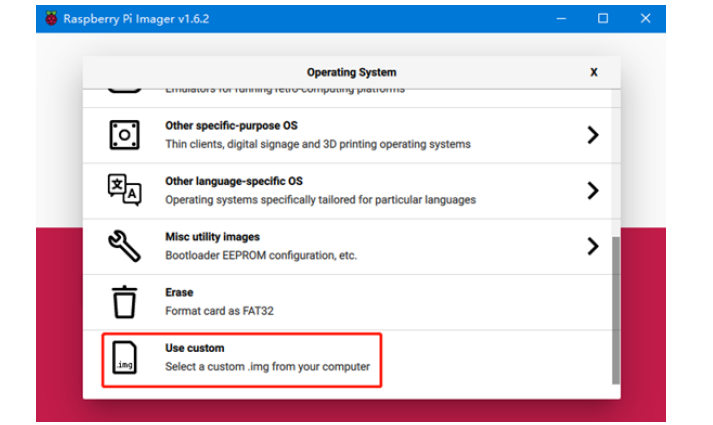The image size is (713, 425).
Task: Select Misc utility images title
Action: 212,237
